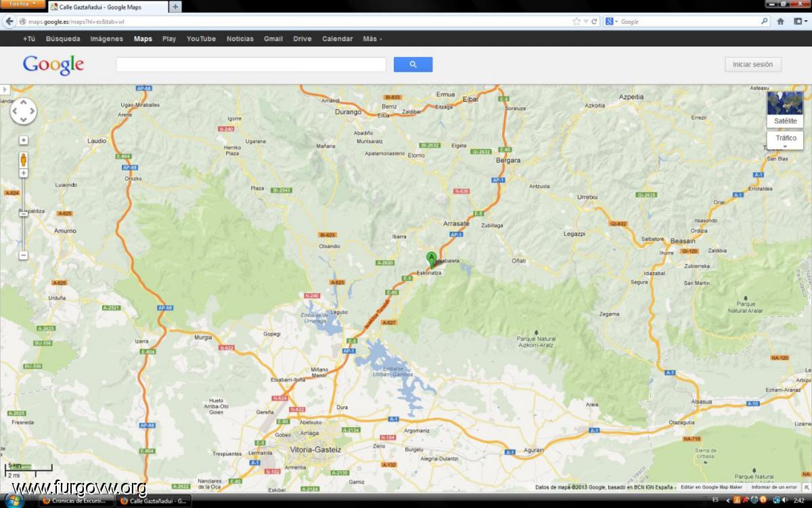Viewport: 812px width, 508px height.
Task: Click the green A marker at Eskoriatza
Action: tap(431, 259)
